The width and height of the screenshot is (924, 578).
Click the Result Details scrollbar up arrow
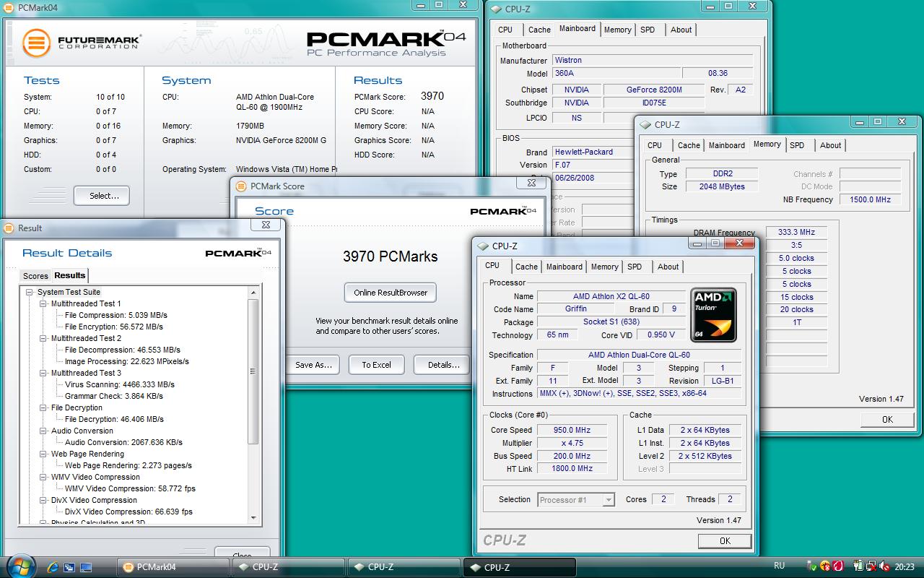(x=253, y=293)
